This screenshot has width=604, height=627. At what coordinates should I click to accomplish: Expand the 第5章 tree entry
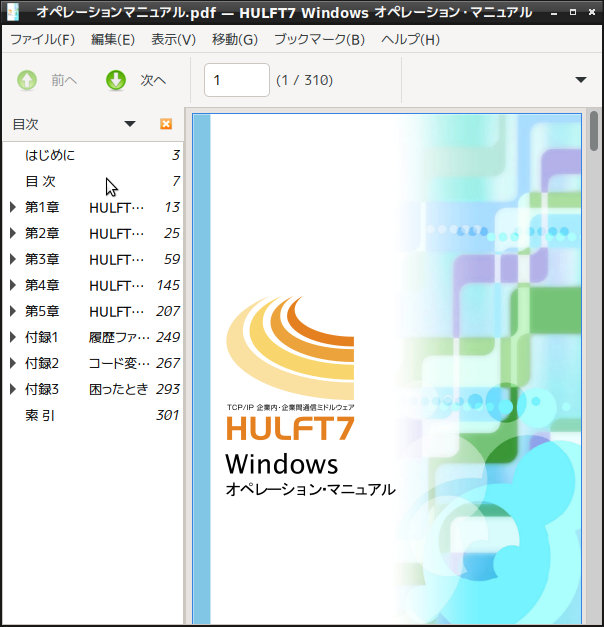tap(13, 311)
